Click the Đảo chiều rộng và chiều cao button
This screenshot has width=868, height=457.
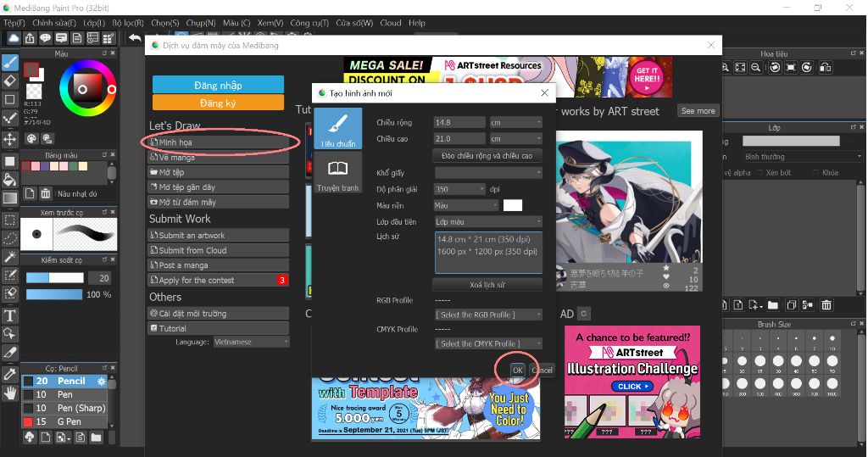487,156
